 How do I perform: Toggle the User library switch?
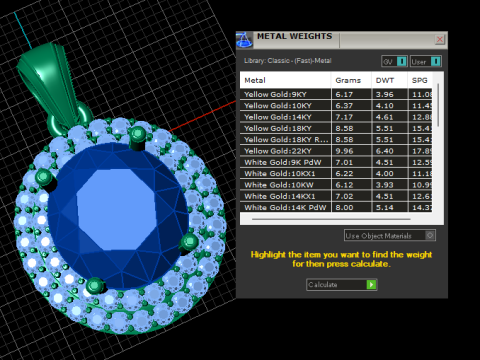(x=426, y=61)
